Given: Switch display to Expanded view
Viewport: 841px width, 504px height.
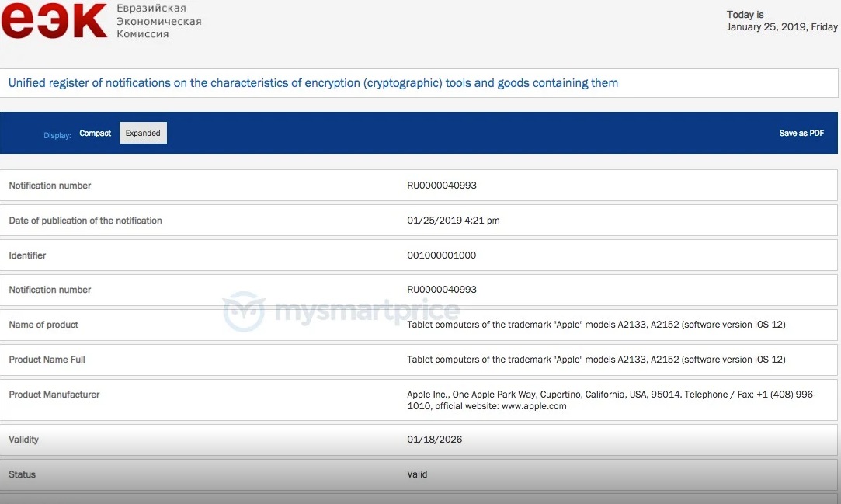Looking at the screenshot, I should pyautogui.click(x=143, y=134).
